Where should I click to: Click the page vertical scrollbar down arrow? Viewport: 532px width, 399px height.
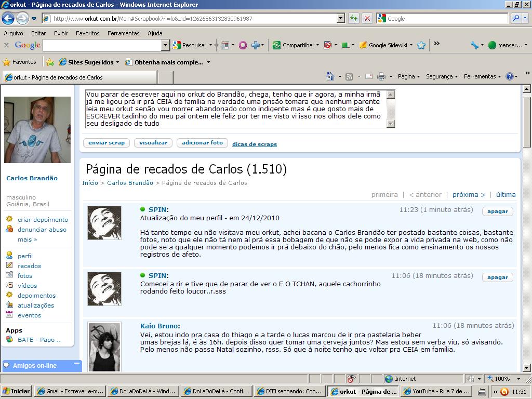click(527, 368)
